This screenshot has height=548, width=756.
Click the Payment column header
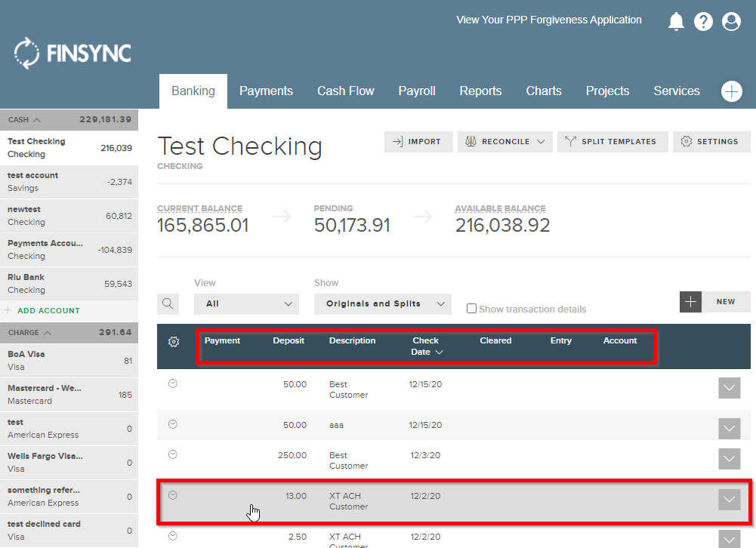click(x=222, y=340)
